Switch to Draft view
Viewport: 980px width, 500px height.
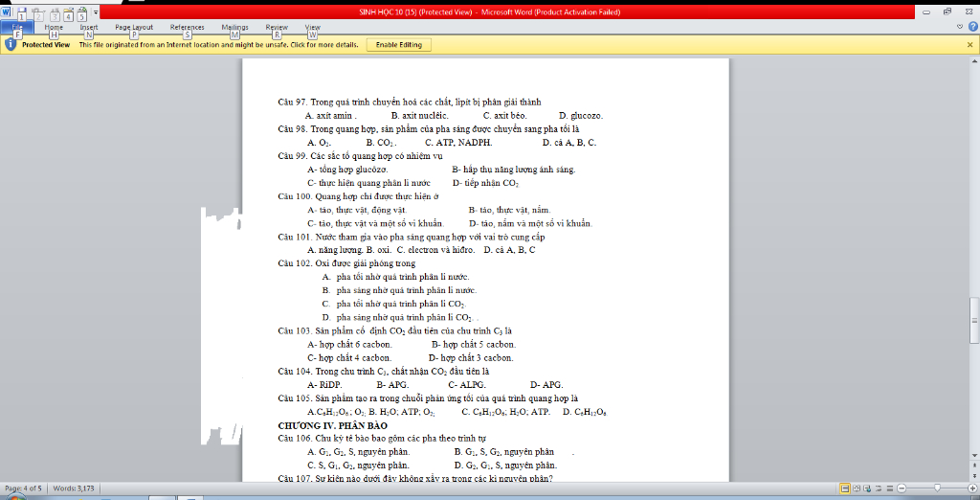(x=888, y=489)
